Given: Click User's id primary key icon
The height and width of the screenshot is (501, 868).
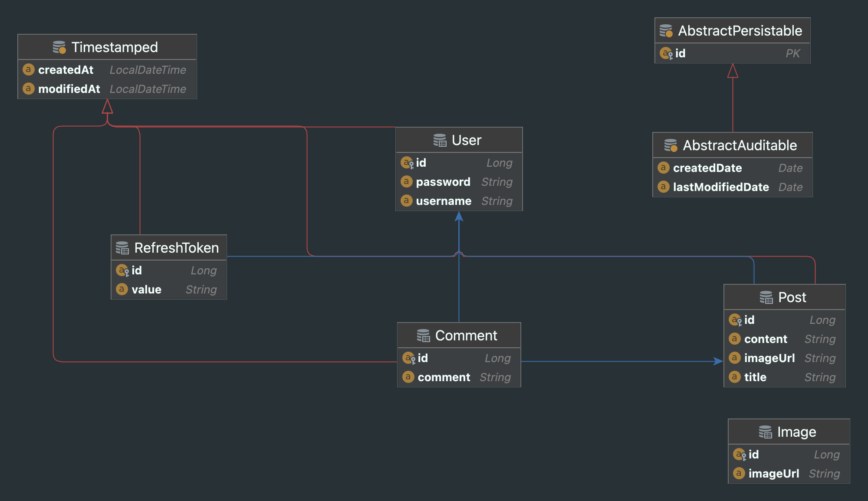Looking at the screenshot, I should 407,163.
